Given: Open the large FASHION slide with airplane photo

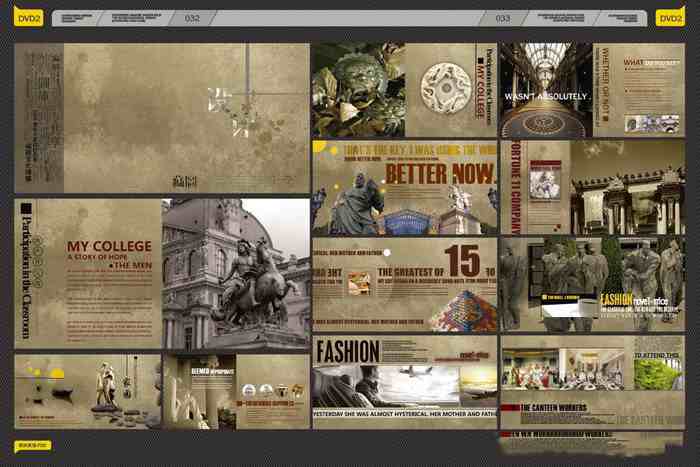Looking at the screenshot, I should pos(404,382).
